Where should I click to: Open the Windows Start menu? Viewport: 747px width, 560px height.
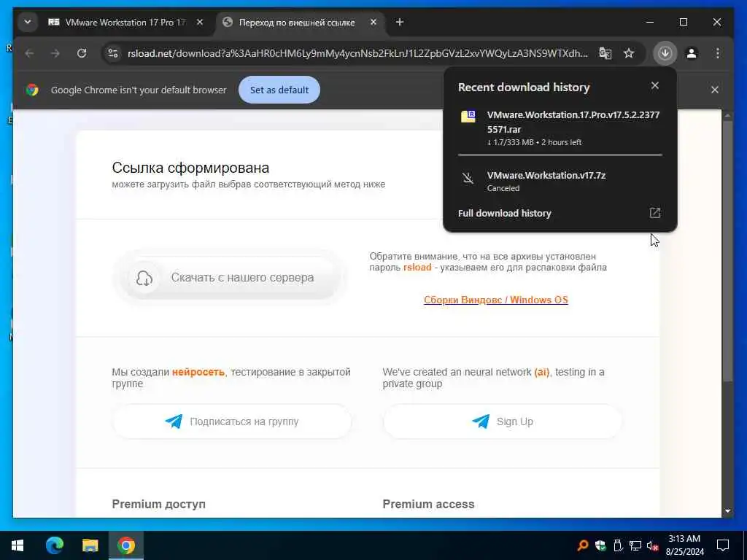tap(18, 545)
